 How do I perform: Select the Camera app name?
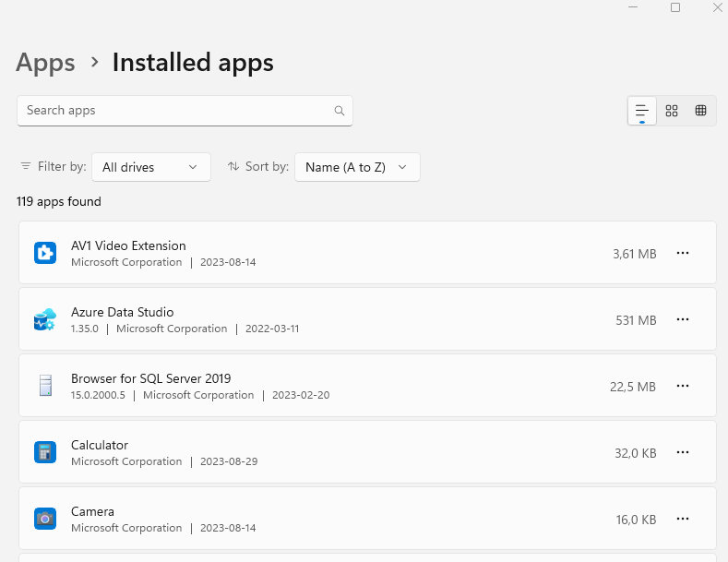pos(92,511)
